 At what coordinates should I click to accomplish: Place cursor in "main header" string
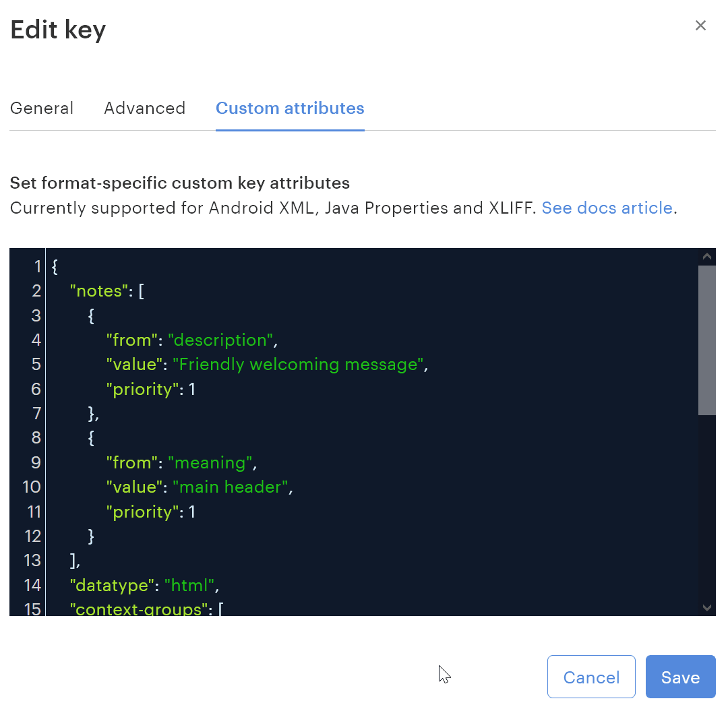pyautogui.click(x=231, y=487)
